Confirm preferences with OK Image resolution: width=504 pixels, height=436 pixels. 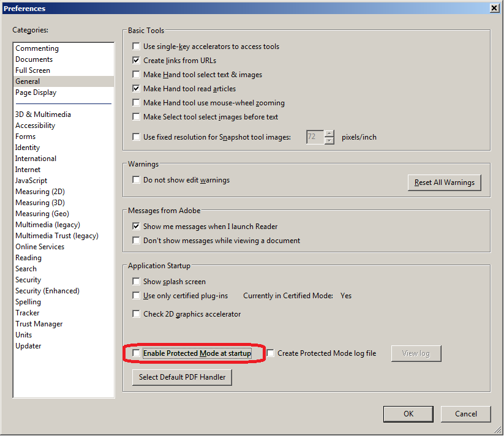pyautogui.click(x=408, y=414)
